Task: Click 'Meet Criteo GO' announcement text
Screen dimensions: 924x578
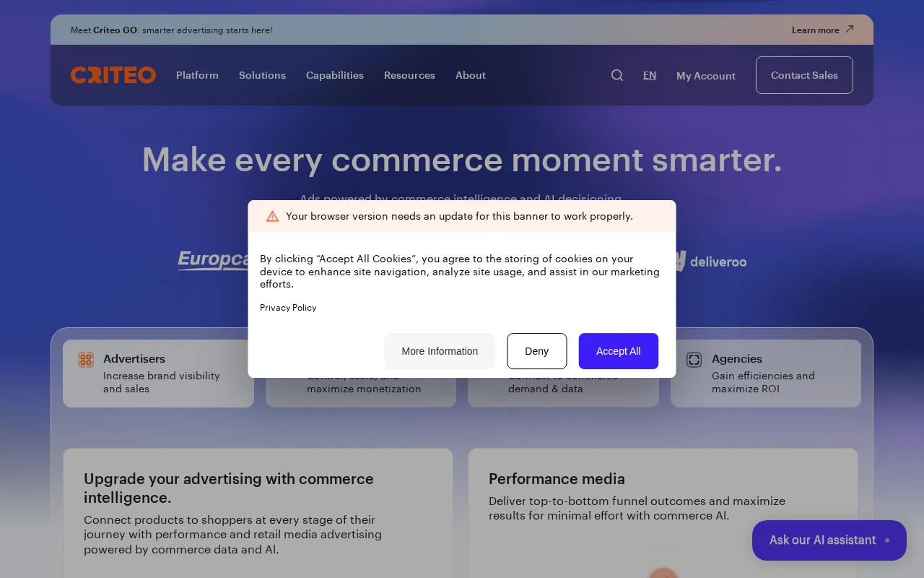Action: tap(172, 30)
